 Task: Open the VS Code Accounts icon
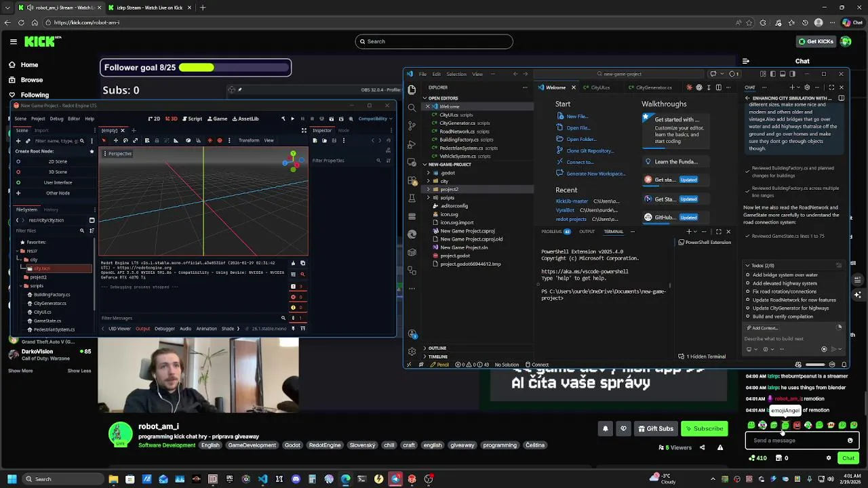click(x=412, y=333)
